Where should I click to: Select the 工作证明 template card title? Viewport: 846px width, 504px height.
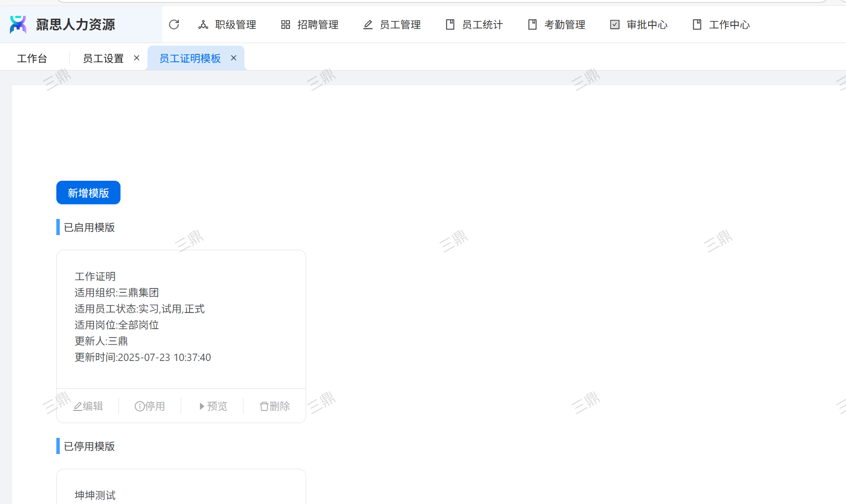[x=95, y=276]
